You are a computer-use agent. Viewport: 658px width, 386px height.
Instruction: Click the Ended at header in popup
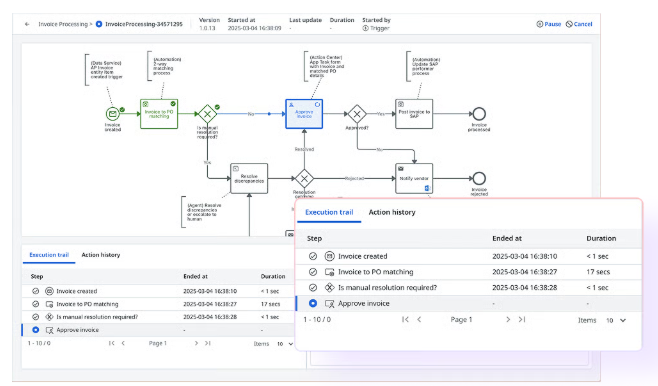tap(507, 238)
